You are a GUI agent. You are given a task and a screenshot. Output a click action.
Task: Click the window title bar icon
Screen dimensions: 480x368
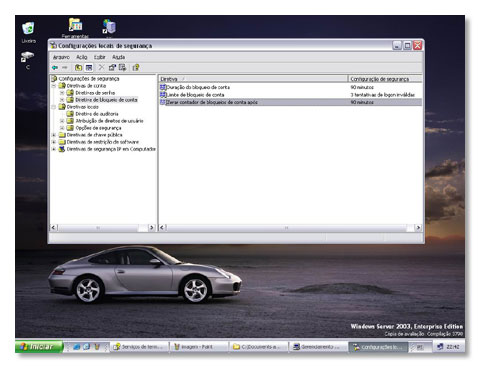(x=53, y=46)
